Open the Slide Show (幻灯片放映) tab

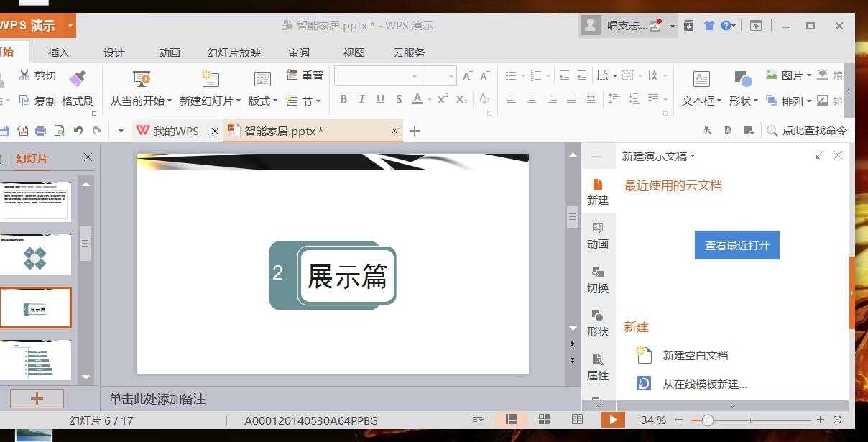click(x=234, y=52)
